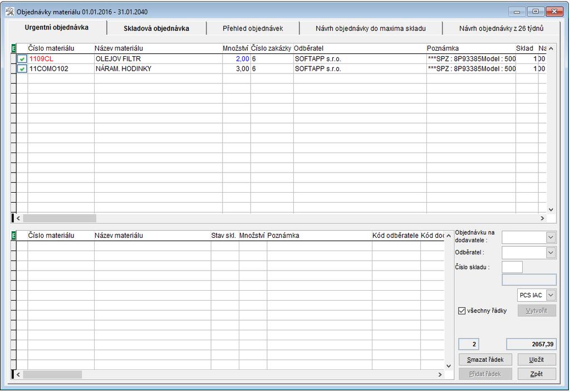Click the quantity '2,00' cell
The image size is (570, 392).
coord(236,59)
